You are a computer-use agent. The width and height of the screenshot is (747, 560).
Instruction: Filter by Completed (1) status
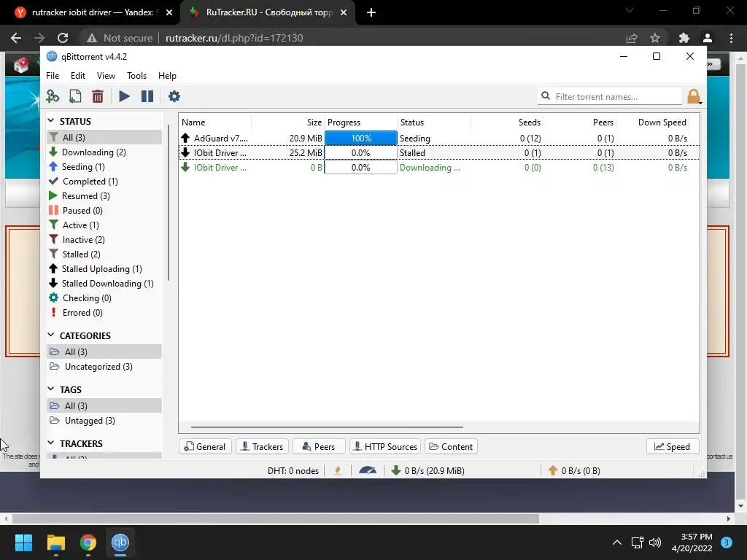104,182
